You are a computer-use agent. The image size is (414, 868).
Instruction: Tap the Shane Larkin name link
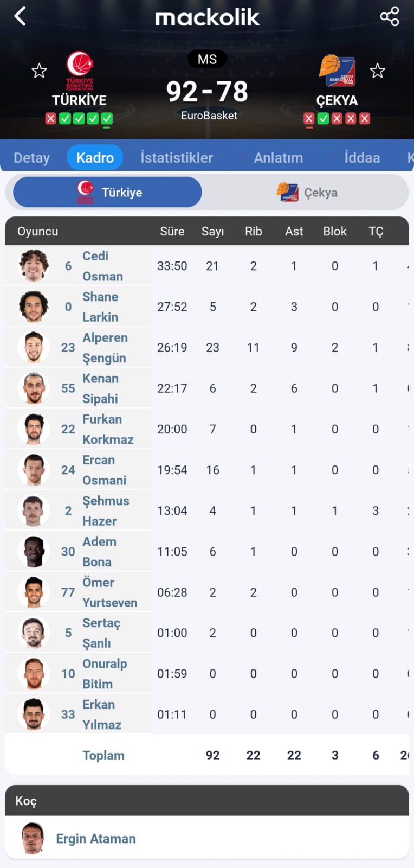pyautogui.click(x=100, y=307)
